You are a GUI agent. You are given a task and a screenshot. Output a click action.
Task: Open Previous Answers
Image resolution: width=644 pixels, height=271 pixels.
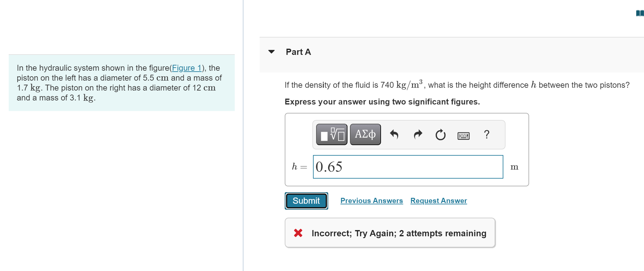point(371,200)
